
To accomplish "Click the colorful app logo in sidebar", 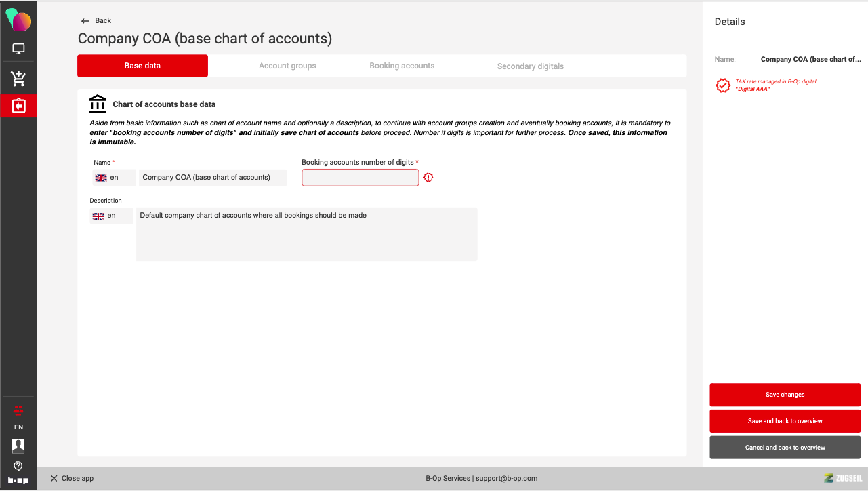I will [x=18, y=20].
